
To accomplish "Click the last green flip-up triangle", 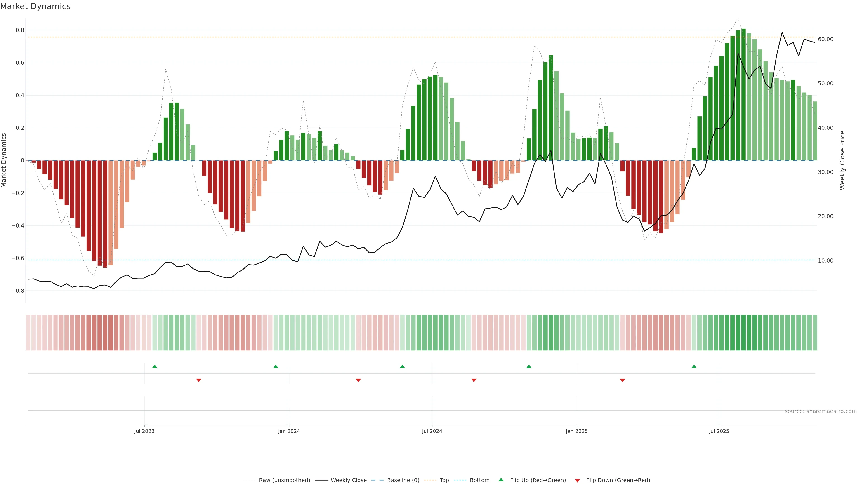I will 694,366.
